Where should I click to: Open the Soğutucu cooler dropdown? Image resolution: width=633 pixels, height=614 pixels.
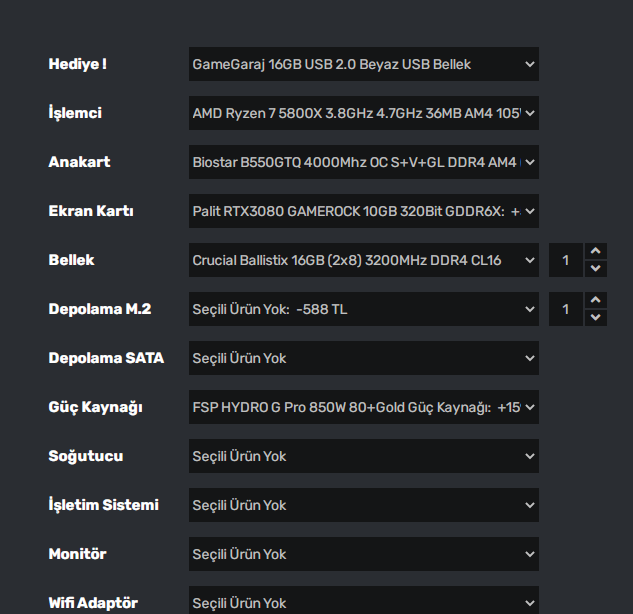tap(363, 456)
